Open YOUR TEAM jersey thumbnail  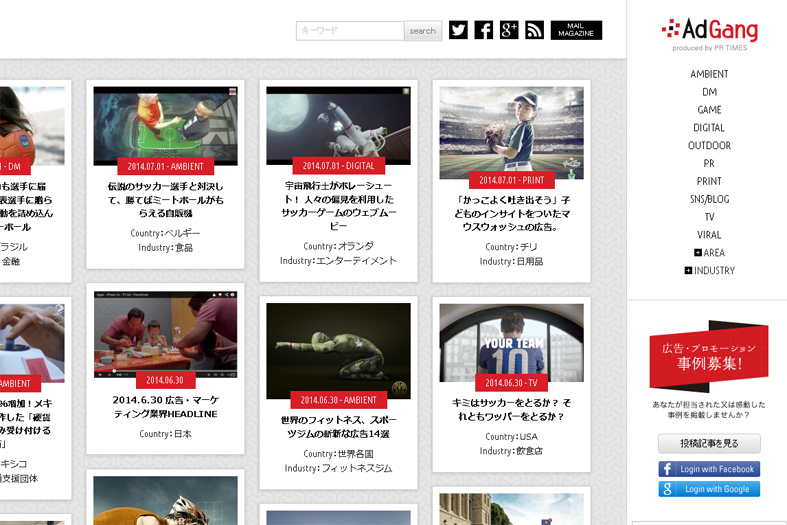[x=511, y=342]
